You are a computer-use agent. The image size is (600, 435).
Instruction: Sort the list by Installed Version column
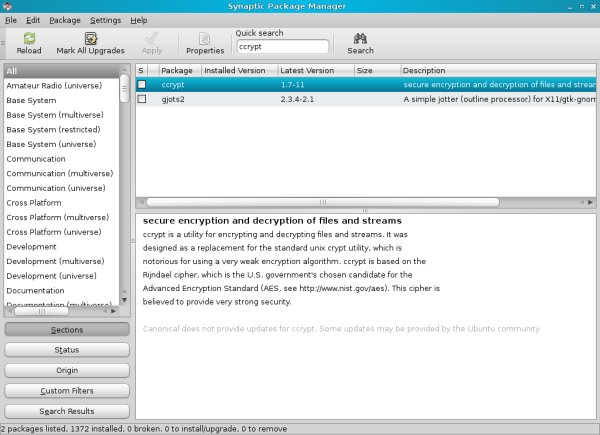pyautogui.click(x=238, y=71)
